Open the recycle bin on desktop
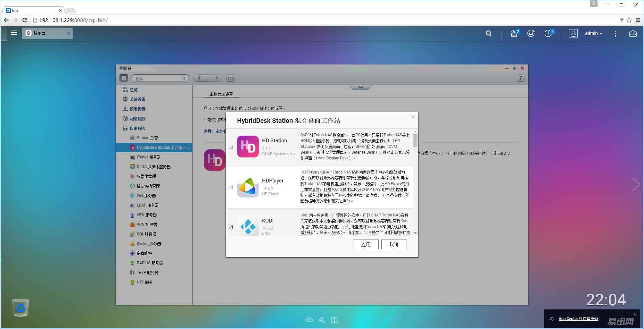This screenshot has height=329, width=644. (x=21, y=308)
